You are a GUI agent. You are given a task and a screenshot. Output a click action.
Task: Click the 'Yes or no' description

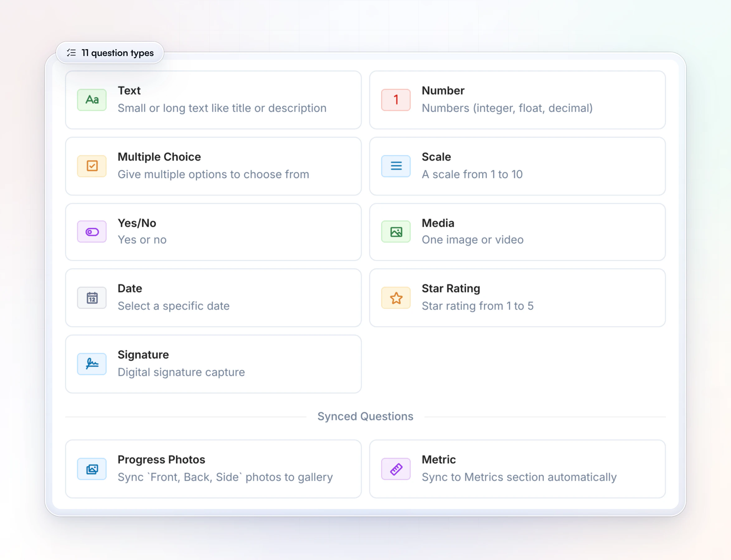142,240
